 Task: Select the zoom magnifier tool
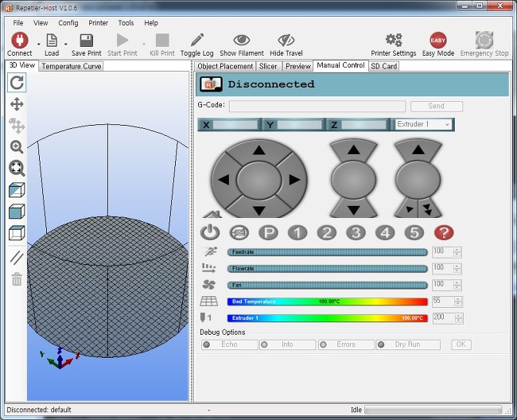tap(17, 146)
